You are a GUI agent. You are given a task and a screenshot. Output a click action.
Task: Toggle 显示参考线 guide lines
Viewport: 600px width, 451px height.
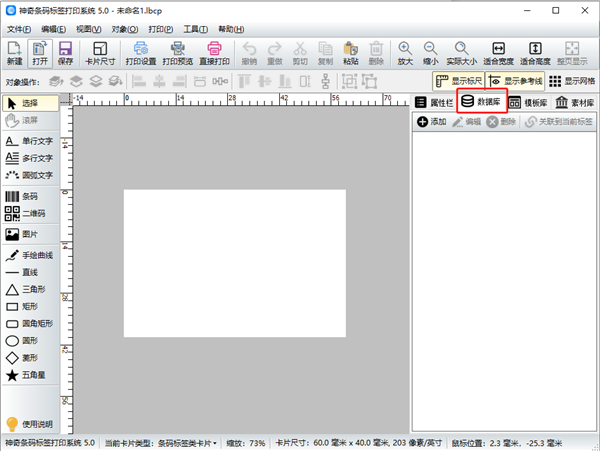point(515,81)
